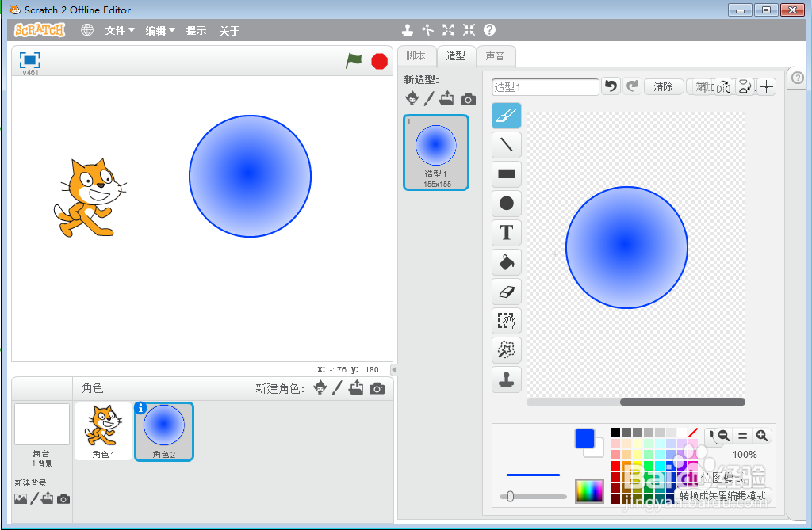Switch to the 声音 tab
The width and height of the screenshot is (812, 530).
(x=495, y=56)
